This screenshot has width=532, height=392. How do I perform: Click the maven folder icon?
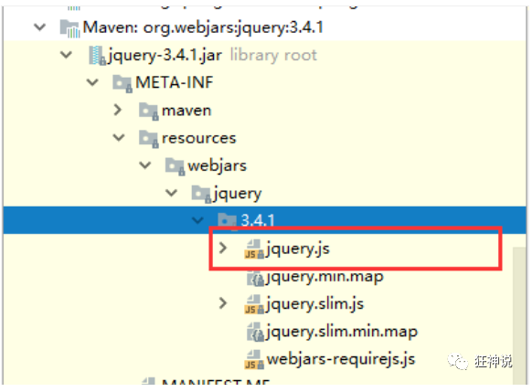(149, 111)
